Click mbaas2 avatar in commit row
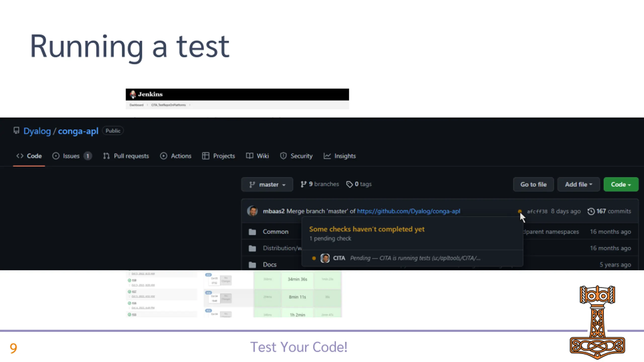This screenshot has width=644, height=362. pyautogui.click(x=252, y=211)
